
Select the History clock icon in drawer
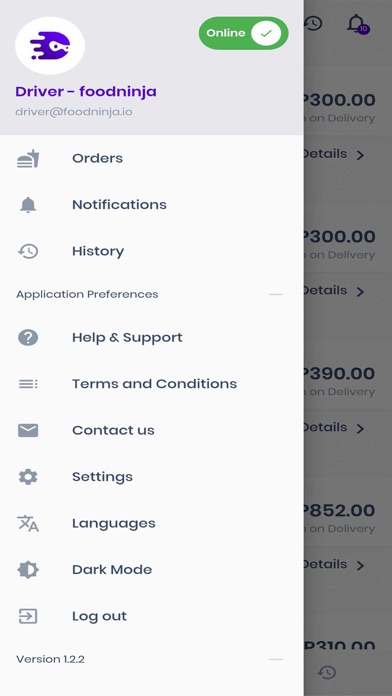(28, 251)
